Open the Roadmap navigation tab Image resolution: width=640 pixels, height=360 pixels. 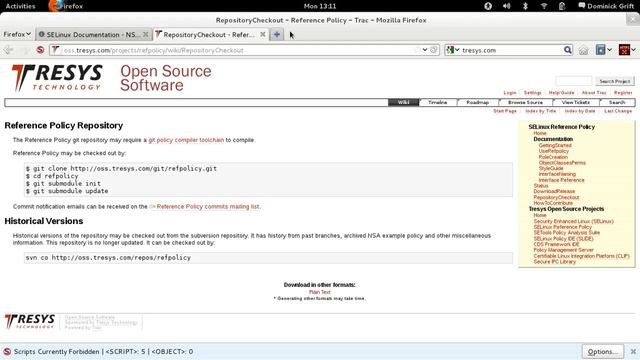tap(478, 102)
